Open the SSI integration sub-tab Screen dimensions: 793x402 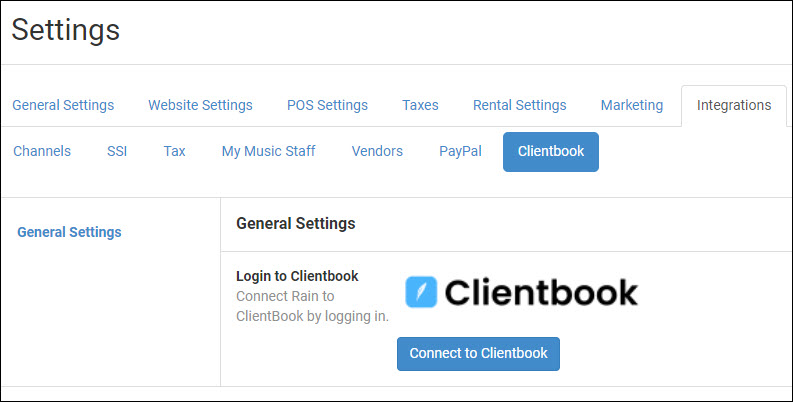[117, 151]
